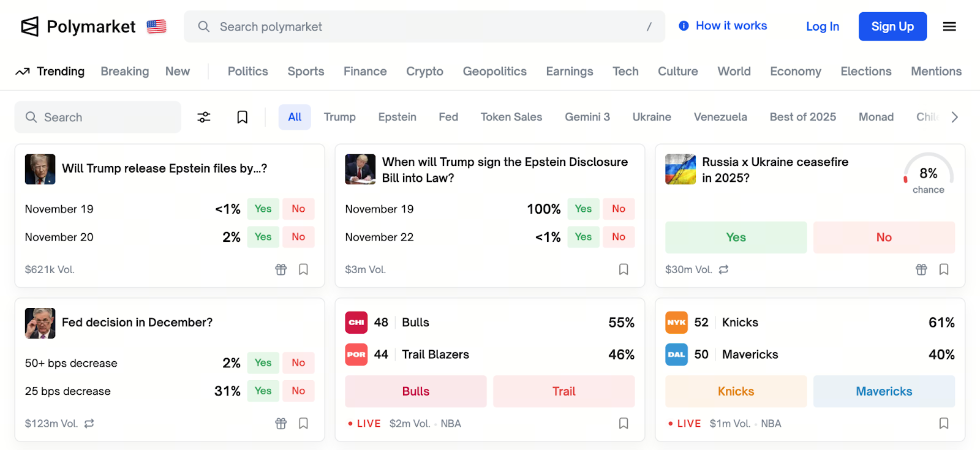The image size is (980, 450).
Task: Select the Trending category tab
Action: pos(50,72)
